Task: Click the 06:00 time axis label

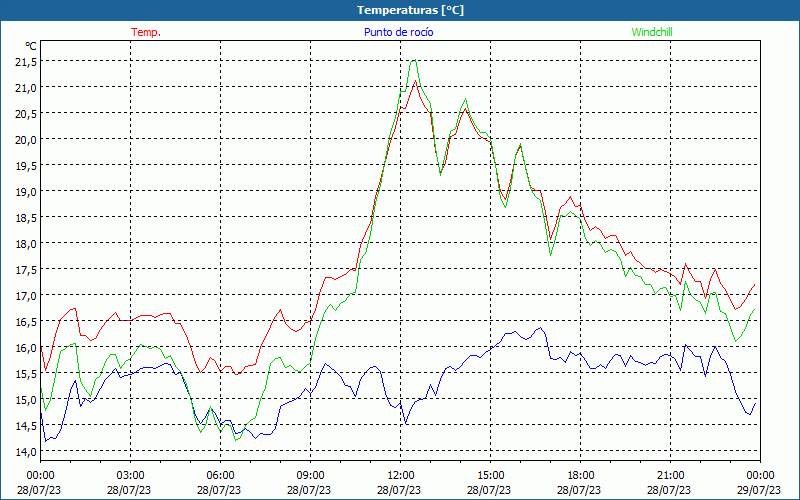Action: coord(220,476)
